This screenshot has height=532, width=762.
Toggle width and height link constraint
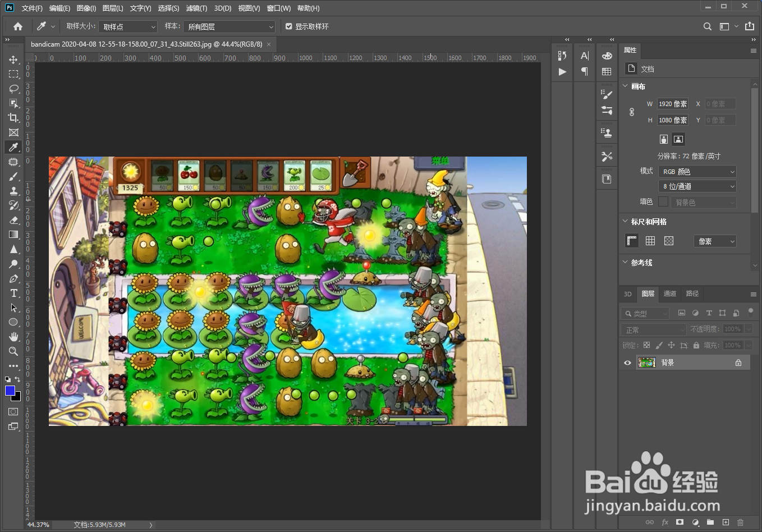point(632,112)
